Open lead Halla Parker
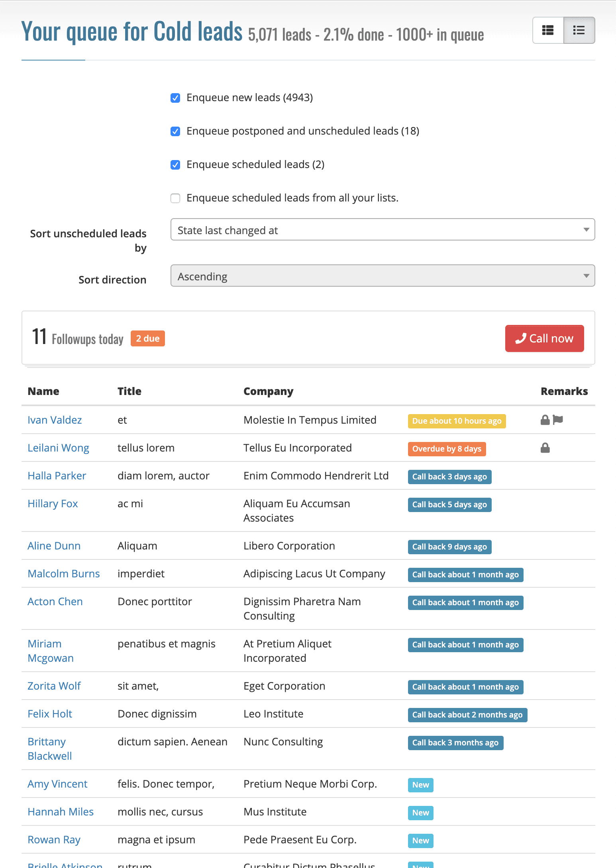The image size is (616, 868). pos(57,476)
